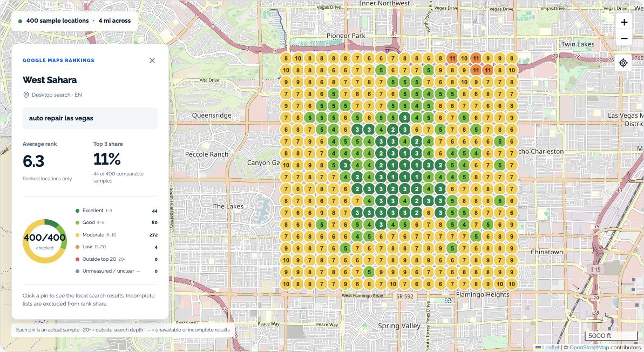
Task: Select the Outside top 20 legend row
Action: click(x=116, y=259)
